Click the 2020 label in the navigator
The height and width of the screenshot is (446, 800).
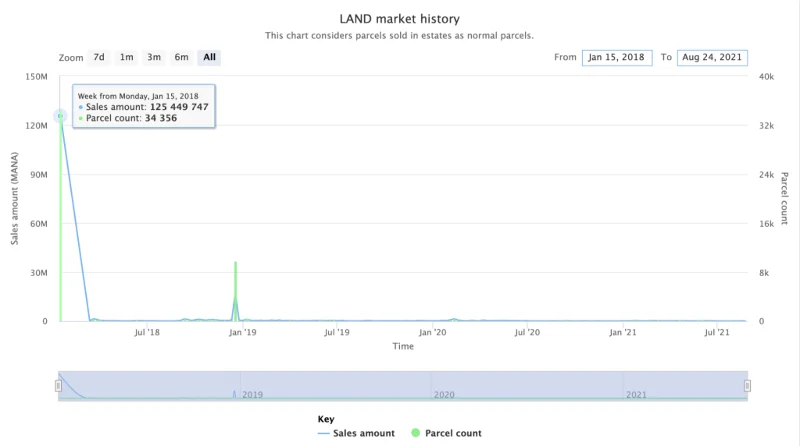[x=444, y=394]
